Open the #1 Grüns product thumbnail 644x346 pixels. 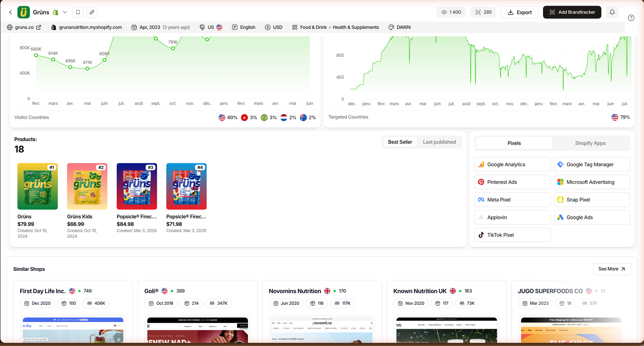(x=37, y=186)
